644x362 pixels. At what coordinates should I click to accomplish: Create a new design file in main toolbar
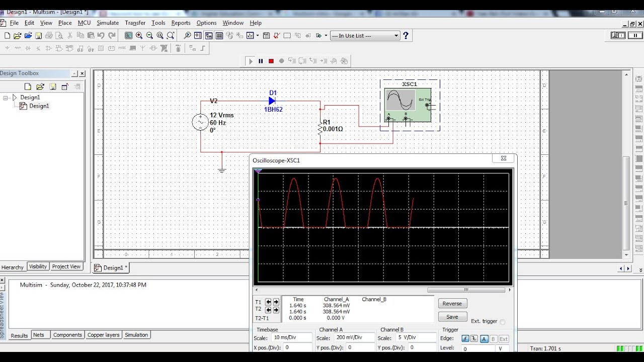coord(7,36)
